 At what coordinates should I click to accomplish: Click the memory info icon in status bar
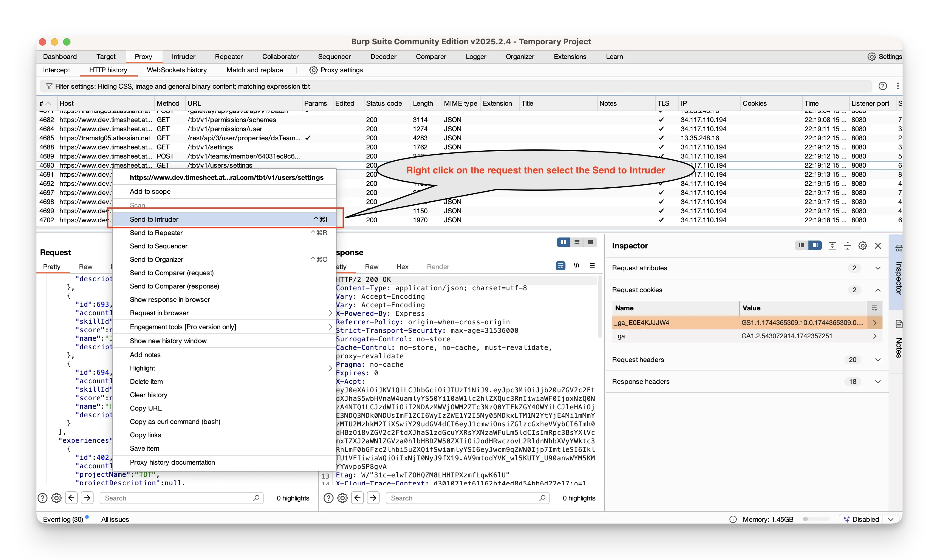tap(732, 519)
